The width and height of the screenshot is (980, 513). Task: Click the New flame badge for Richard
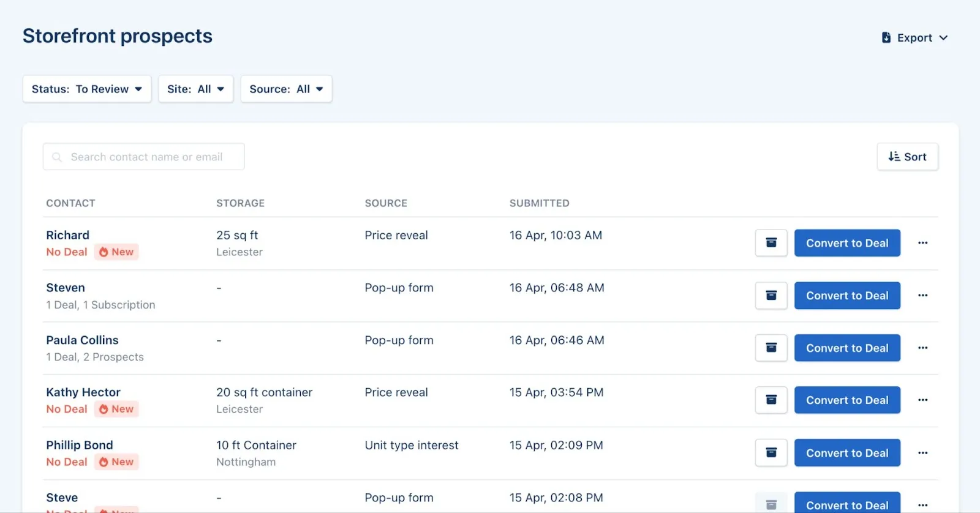pyautogui.click(x=116, y=252)
